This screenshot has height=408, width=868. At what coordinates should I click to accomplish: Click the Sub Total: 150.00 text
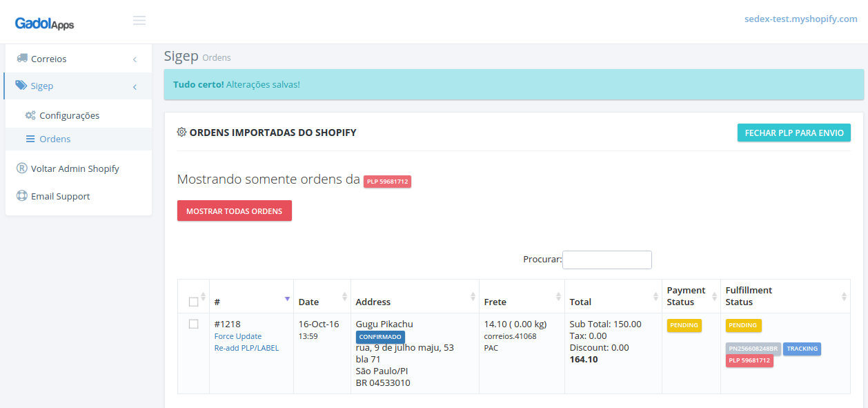[x=605, y=324]
